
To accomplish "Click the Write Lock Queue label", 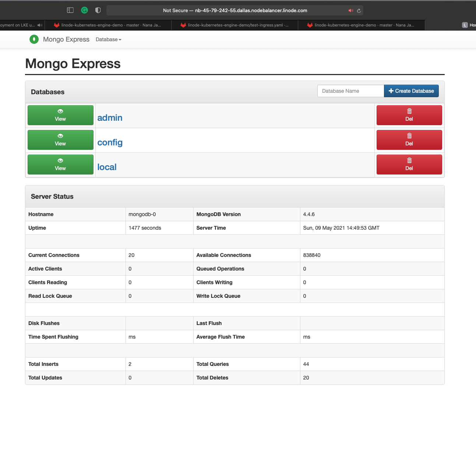I will pos(218,296).
